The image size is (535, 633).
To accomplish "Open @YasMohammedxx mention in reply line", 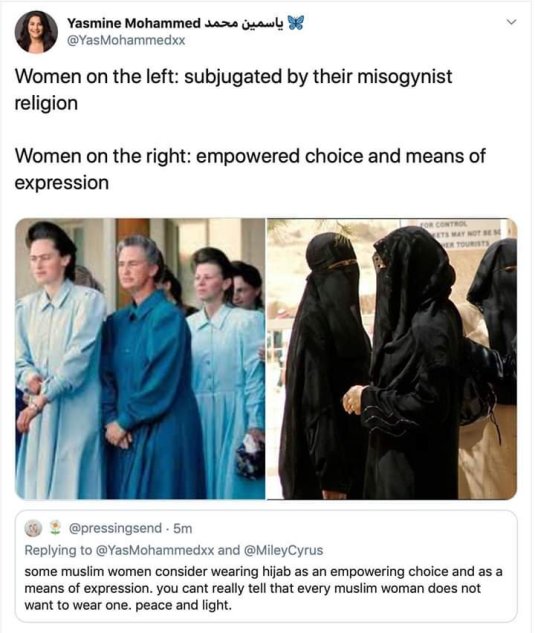I will click(155, 550).
